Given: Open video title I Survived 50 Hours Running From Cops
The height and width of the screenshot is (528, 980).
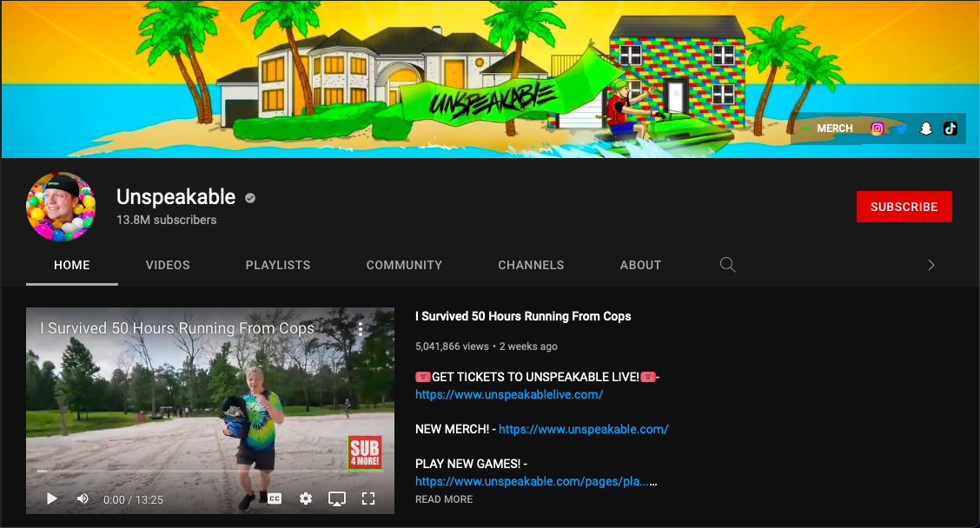Looking at the screenshot, I should (x=523, y=316).
